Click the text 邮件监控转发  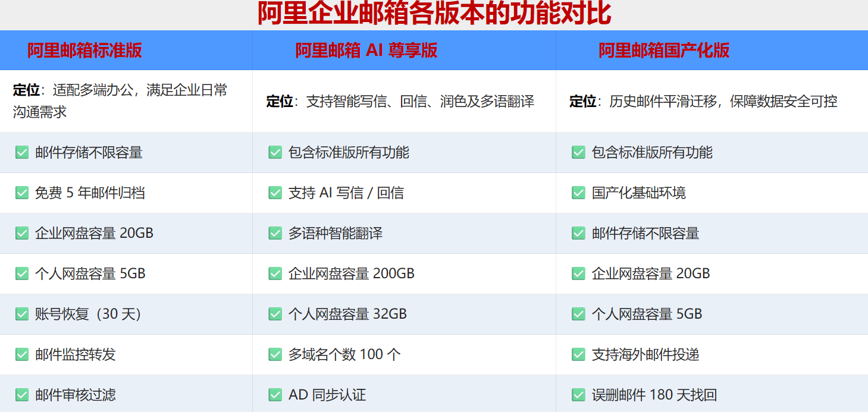pos(76,354)
